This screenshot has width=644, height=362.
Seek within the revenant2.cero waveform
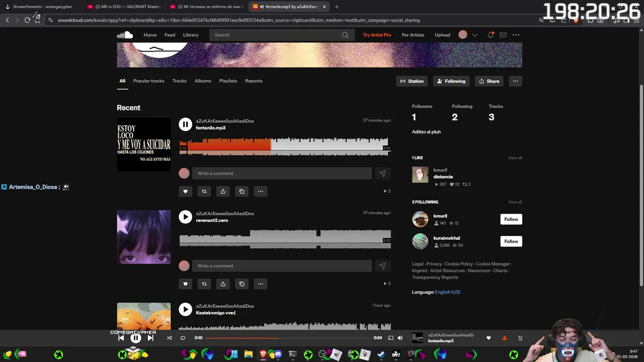(285, 239)
